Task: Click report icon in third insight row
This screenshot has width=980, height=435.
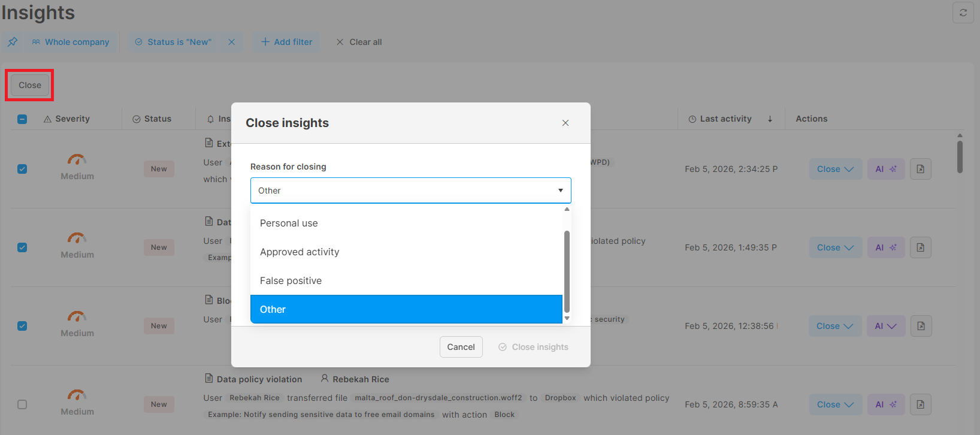Action: [x=921, y=326]
